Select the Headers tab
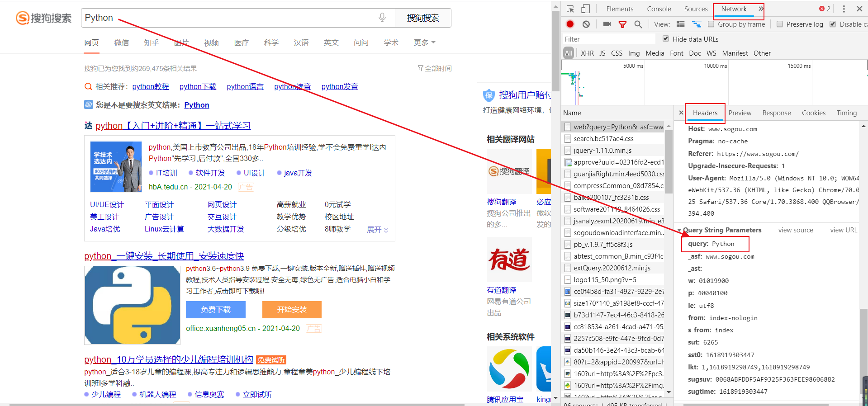 click(705, 113)
